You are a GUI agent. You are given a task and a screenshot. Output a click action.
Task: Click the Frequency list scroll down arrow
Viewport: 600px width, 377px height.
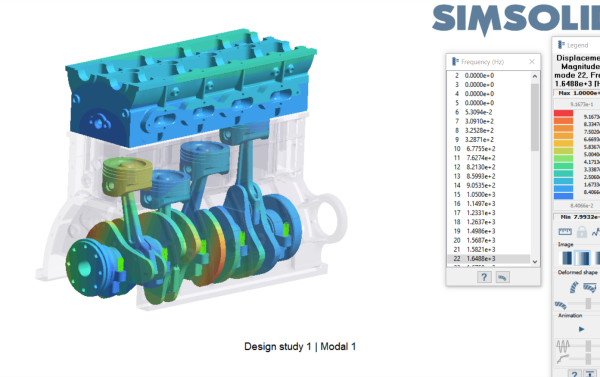535,262
